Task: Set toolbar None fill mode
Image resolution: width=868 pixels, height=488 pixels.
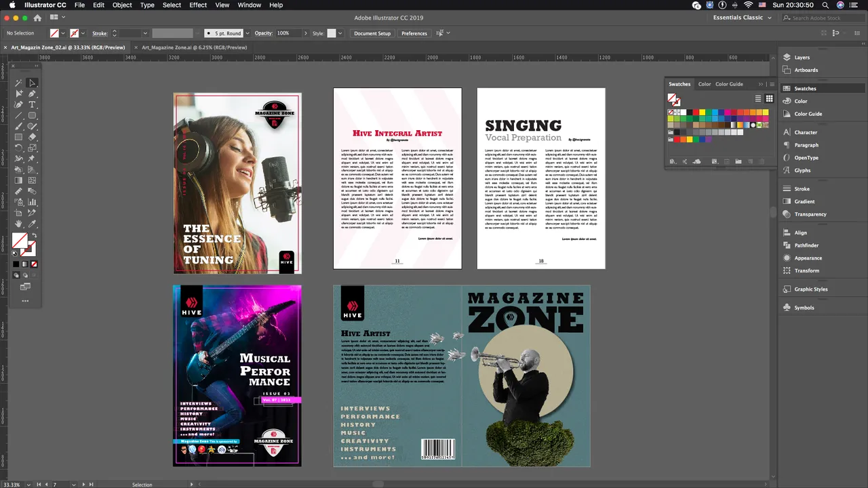Action: [35, 264]
